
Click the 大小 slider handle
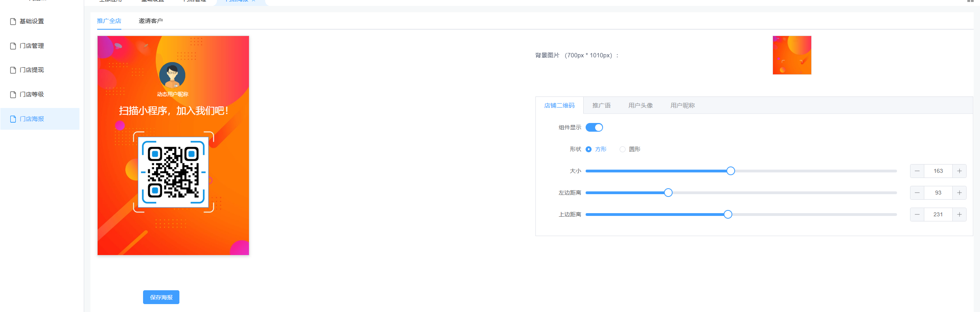[731, 171]
